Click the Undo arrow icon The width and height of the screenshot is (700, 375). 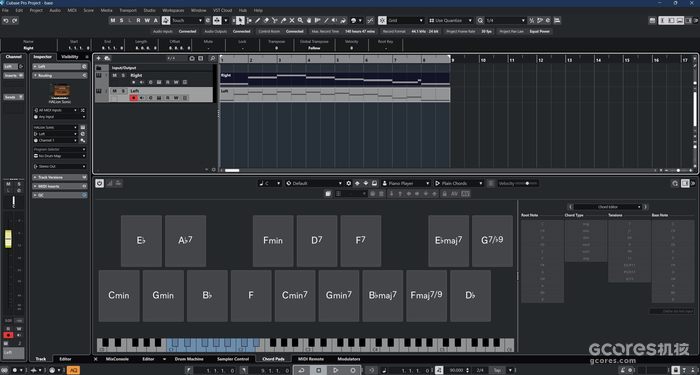[6, 21]
